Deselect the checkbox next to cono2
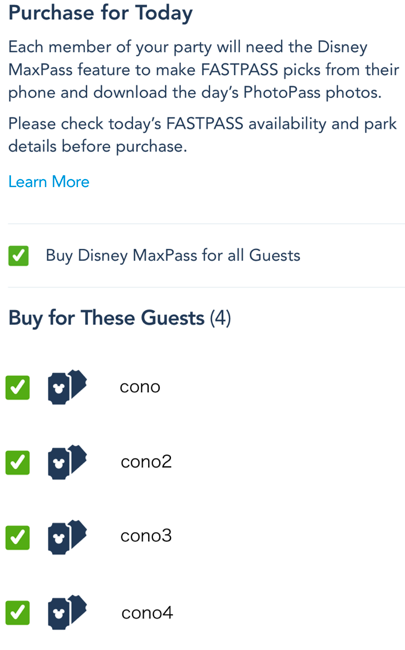 click(x=17, y=463)
